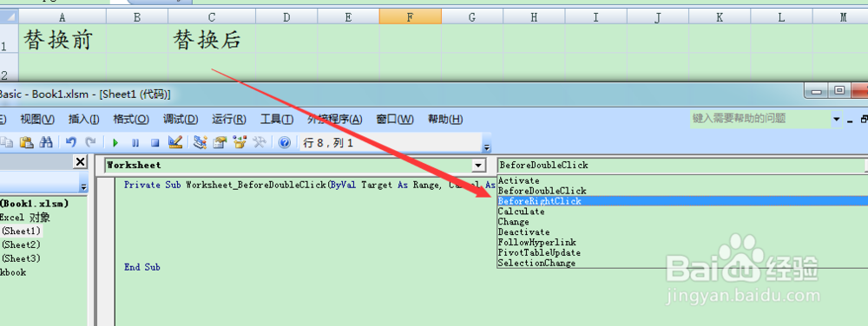Click the Redo arrow icon
Viewport: 868px width, 326px height.
pos(90,142)
